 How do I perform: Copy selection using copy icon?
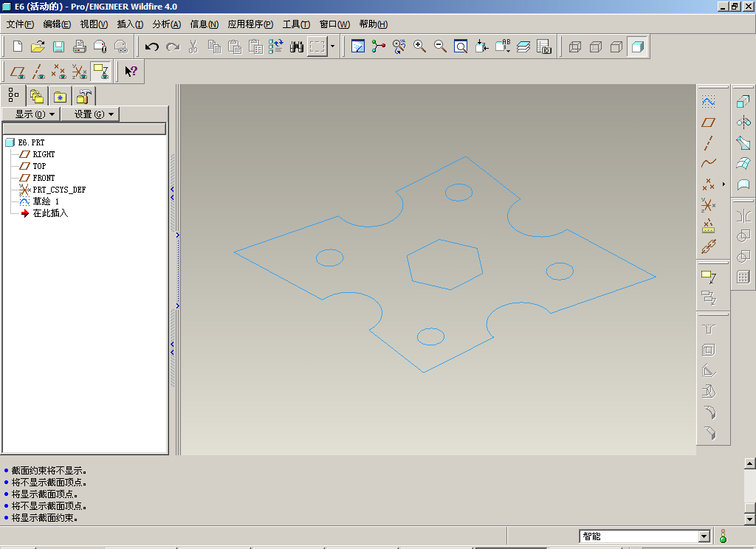coord(214,46)
